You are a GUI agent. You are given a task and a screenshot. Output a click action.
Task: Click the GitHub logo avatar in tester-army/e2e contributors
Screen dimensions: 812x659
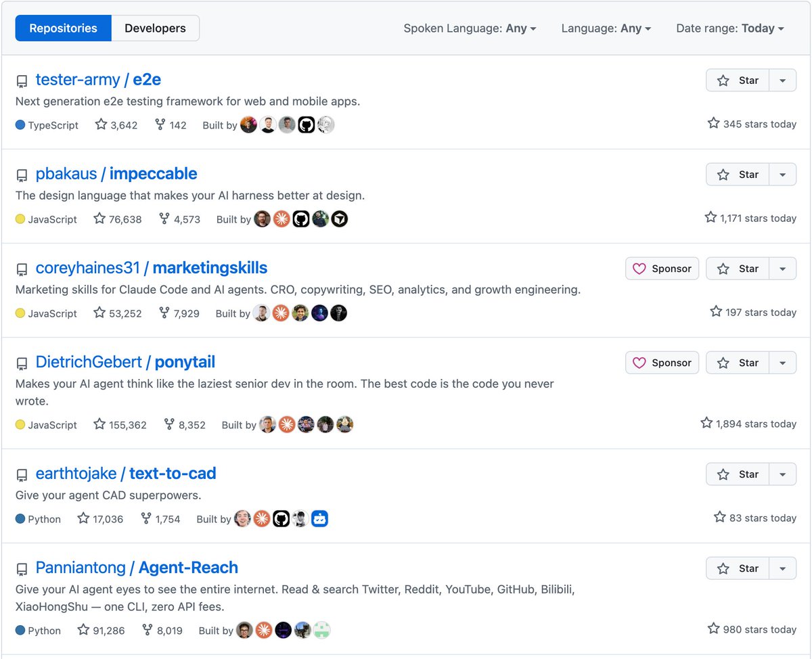coord(307,124)
